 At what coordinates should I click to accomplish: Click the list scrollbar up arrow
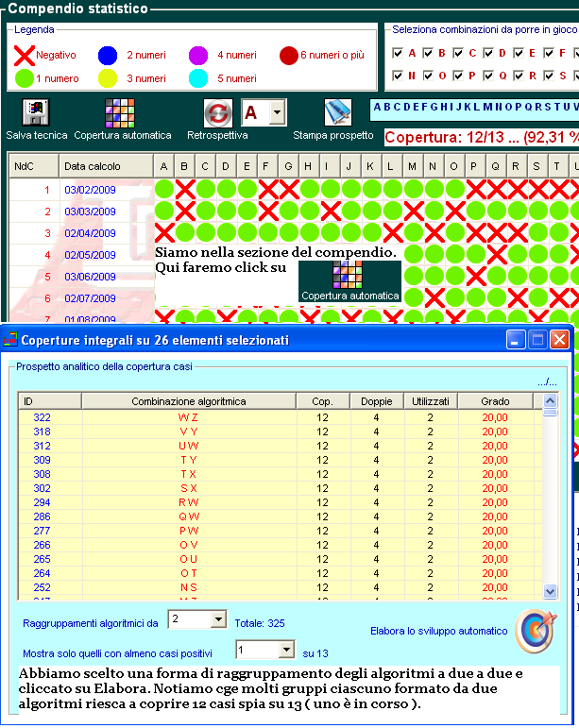coord(551,400)
